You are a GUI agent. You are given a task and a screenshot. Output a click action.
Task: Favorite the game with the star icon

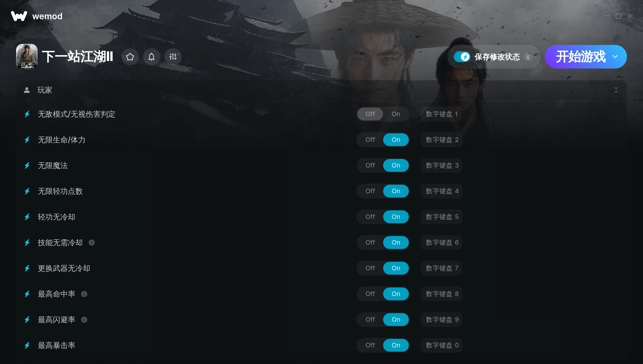point(130,57)
